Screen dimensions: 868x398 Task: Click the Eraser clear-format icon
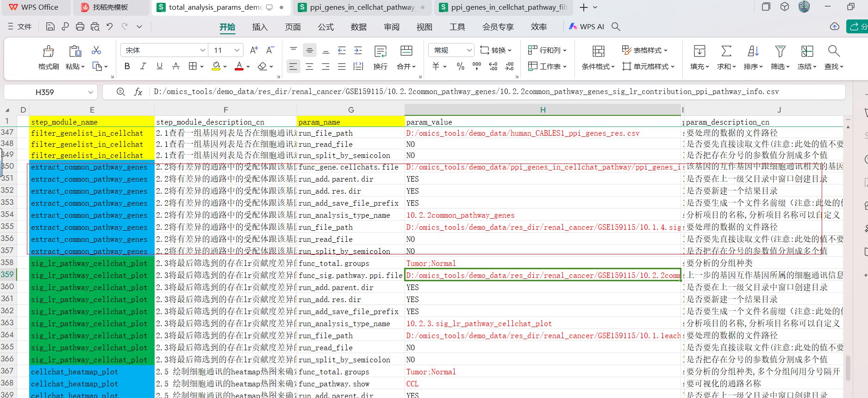[262, 66]
